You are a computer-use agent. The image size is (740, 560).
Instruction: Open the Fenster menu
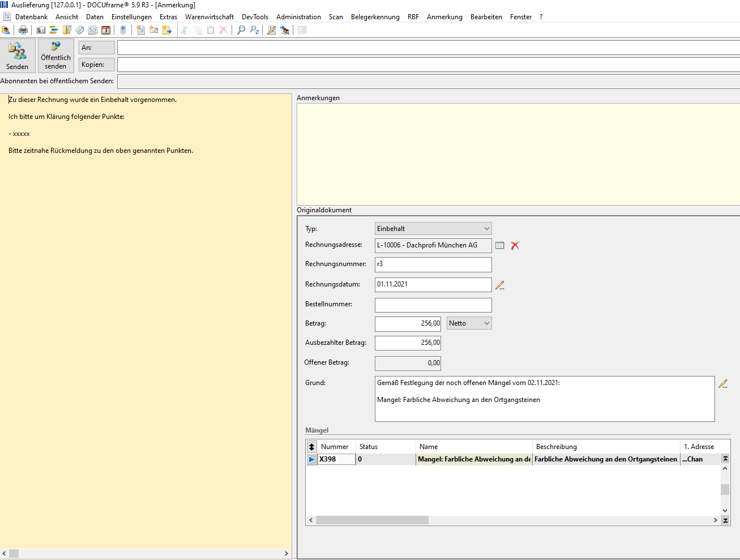click(x=521, y=17)
